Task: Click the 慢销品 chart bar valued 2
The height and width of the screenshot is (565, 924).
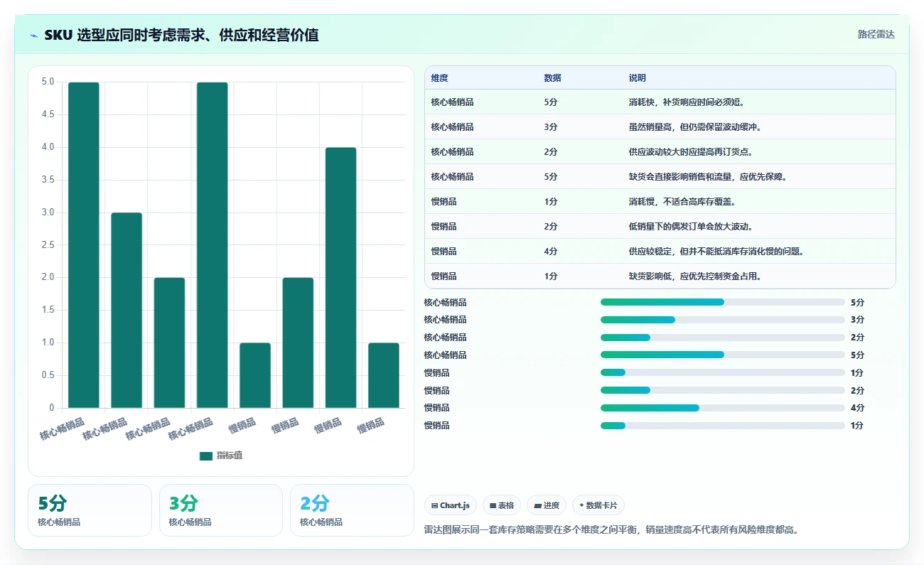Action: [x=298, y=343]
